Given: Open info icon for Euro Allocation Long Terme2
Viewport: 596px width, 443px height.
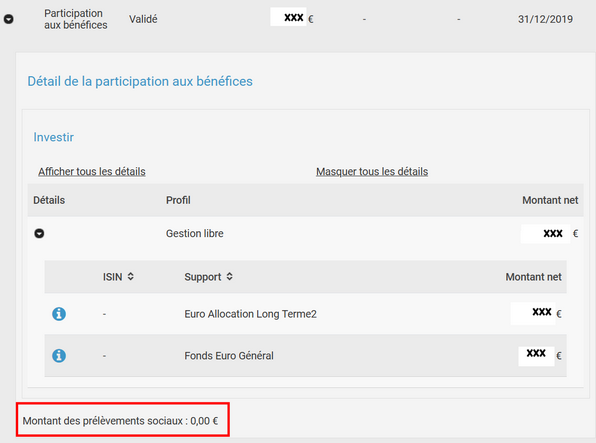Looking at the screenshot, I should coord(59,314).
